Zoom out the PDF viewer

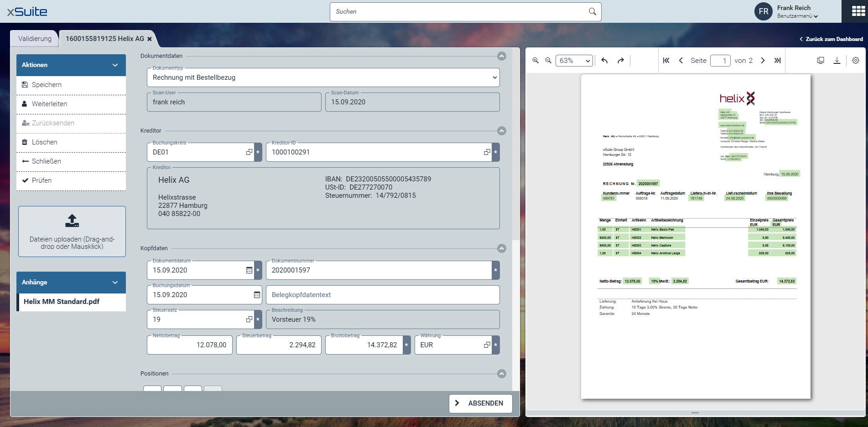tap(548, 61)
